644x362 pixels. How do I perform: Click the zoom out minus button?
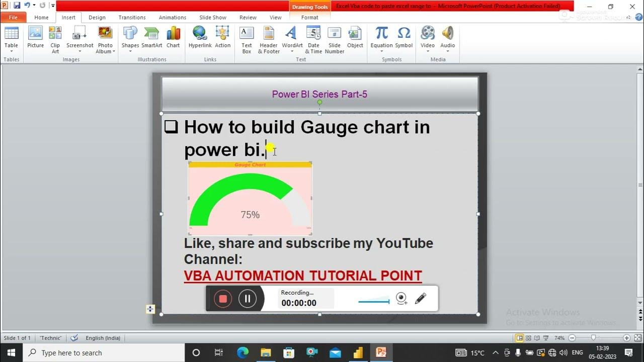coord(572,338)
